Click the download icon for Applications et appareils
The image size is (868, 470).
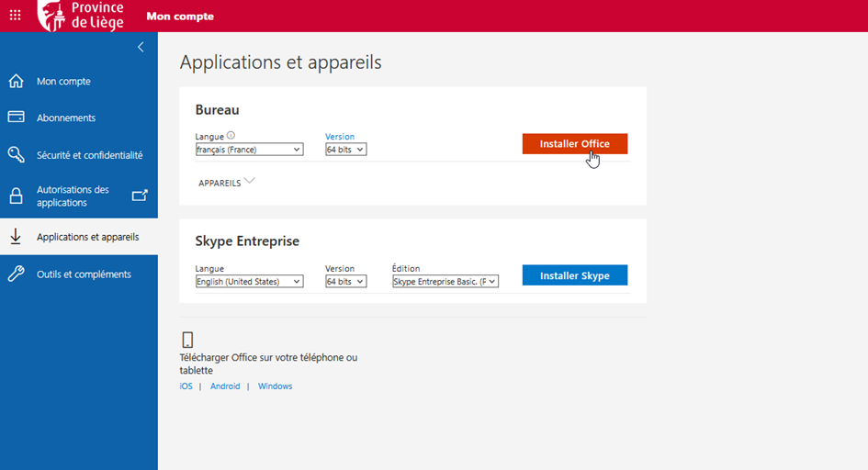[16, 237]
